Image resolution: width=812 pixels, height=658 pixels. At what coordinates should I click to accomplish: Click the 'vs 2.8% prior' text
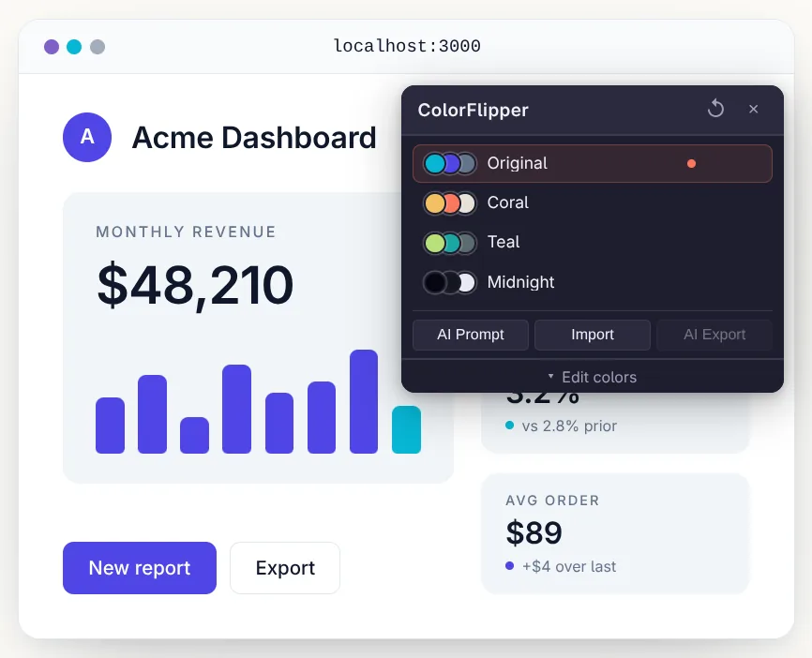click(x=570, y=426)
